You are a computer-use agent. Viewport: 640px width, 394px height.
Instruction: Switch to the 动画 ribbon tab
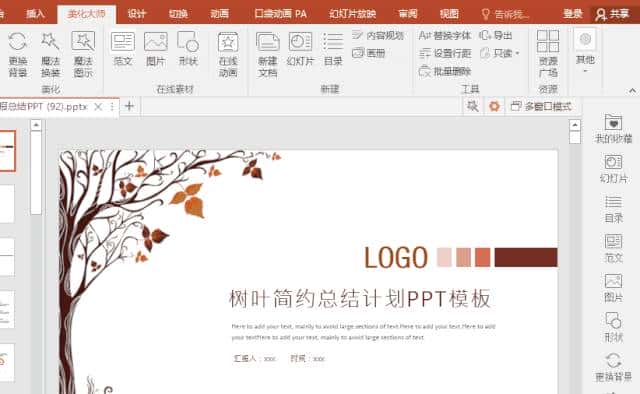[220, 14]
